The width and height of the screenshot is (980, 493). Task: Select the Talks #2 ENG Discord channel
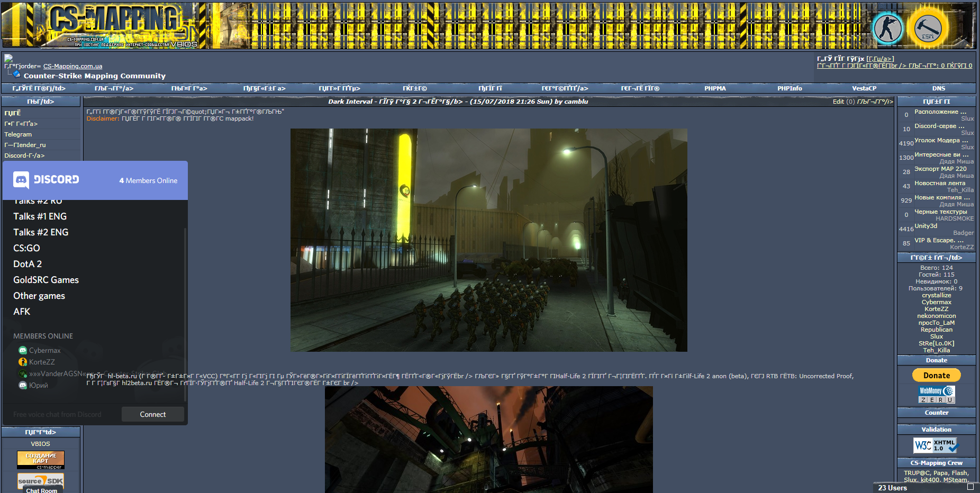41,232
